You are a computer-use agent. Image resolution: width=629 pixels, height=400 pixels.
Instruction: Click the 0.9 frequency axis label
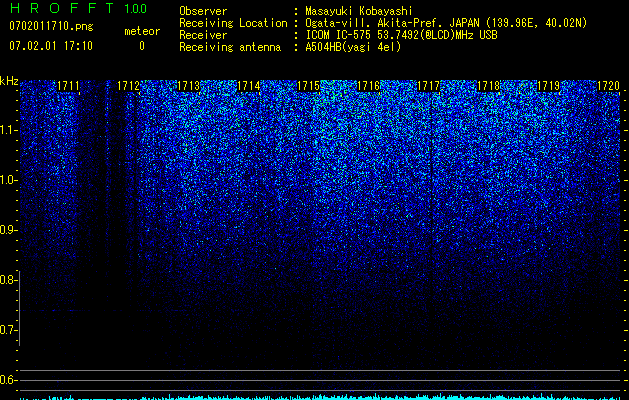[x=8, y=230]
